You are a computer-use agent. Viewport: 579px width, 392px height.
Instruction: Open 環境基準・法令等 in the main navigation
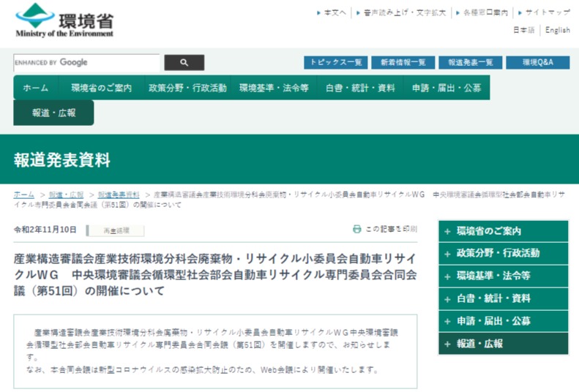(x=274, y=88)
